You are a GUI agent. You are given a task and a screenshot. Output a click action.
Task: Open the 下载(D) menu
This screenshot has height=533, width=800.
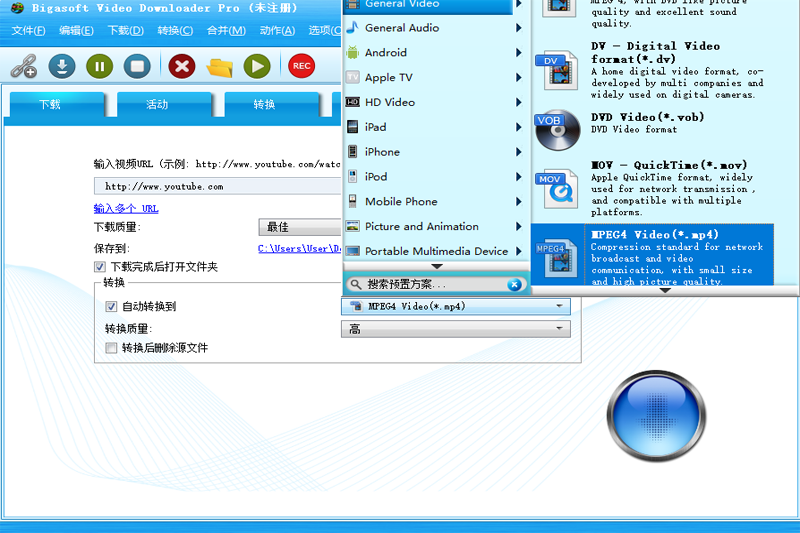coord(126,31)
